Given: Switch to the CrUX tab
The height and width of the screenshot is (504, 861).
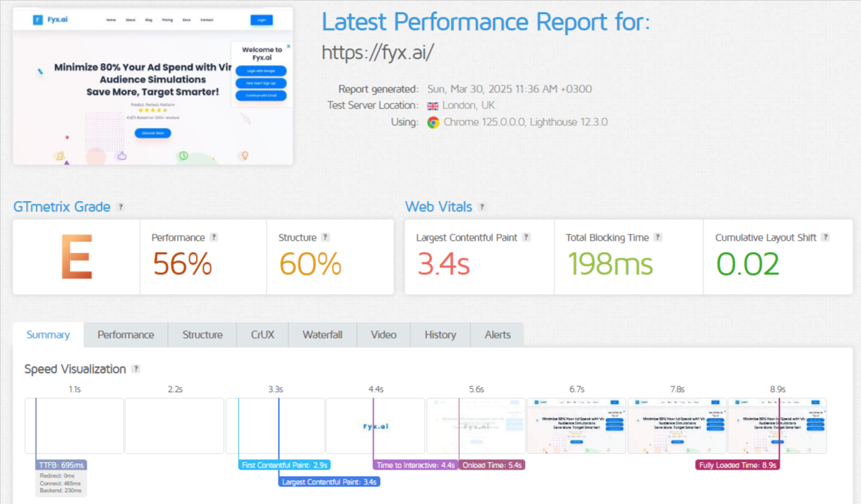Looking at the screenshot, I should pos(262,335).
